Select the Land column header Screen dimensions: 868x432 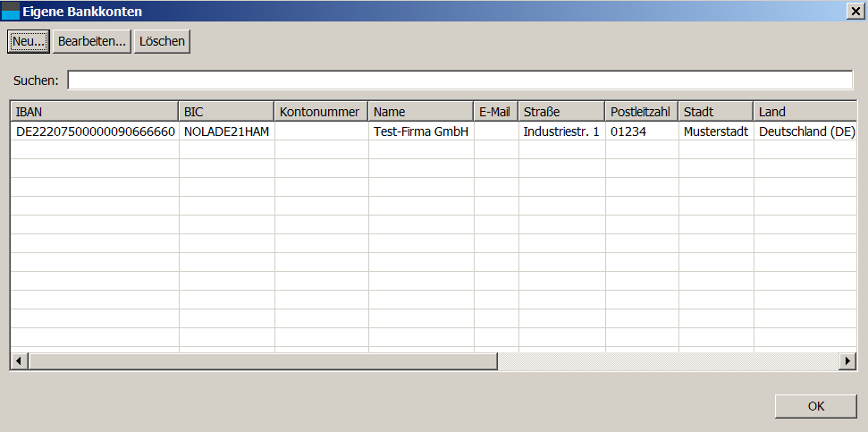click(x=805, y=111)
